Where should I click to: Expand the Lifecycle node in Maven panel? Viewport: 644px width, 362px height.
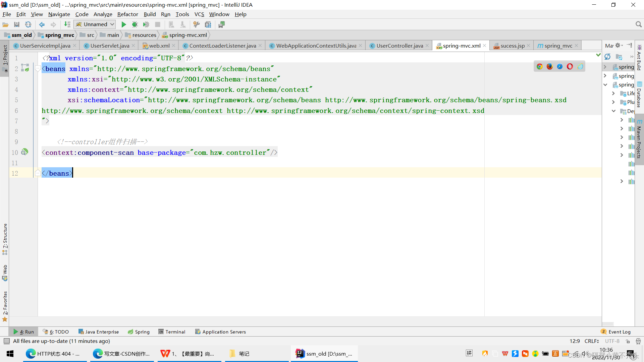coord(614,94)
